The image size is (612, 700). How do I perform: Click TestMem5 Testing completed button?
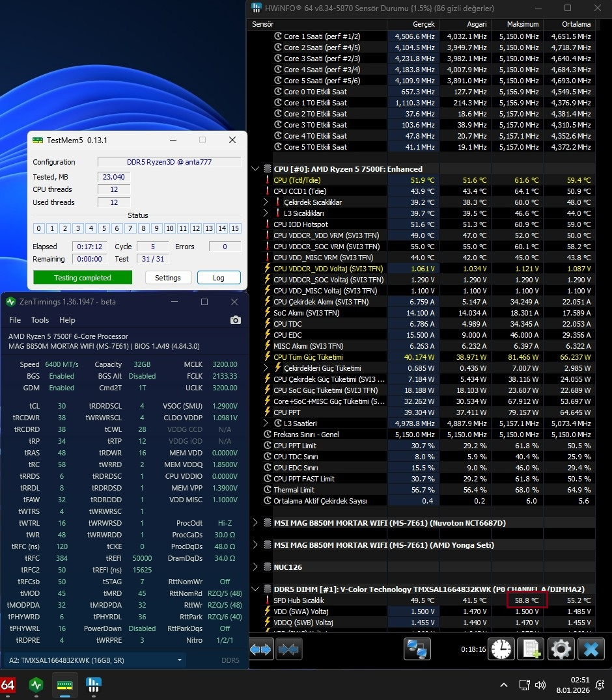(x=83, y=278)
